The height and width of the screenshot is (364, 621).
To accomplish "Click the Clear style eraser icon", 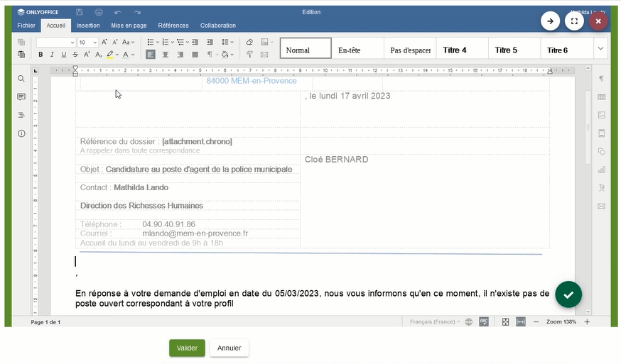I will (x=249, y=43).
